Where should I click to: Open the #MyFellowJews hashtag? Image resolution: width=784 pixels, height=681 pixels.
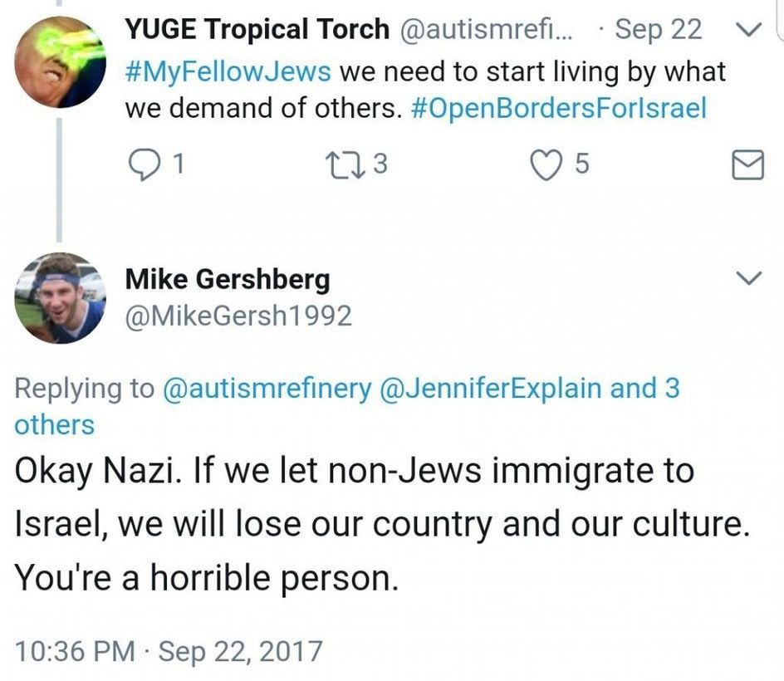228,71
